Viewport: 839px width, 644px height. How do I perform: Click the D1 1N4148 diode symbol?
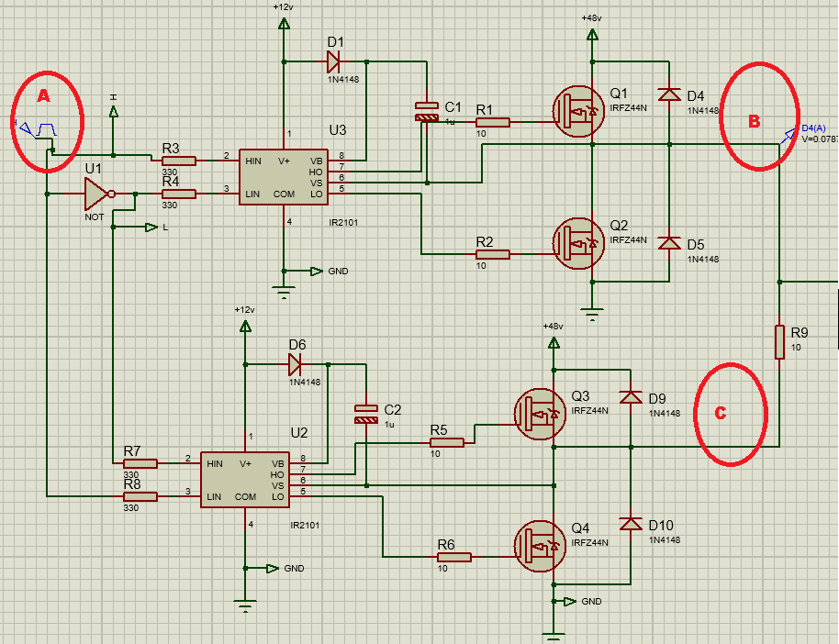334,61
